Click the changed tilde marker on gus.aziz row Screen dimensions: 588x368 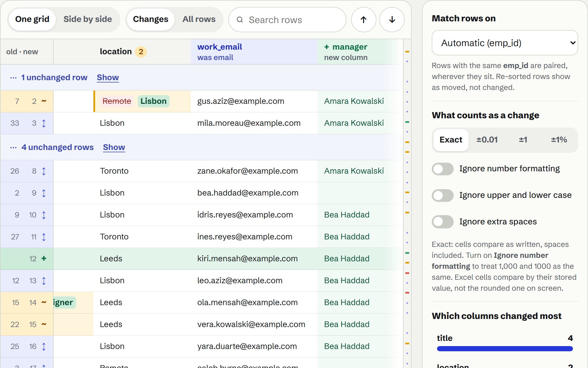coord(44,101)
